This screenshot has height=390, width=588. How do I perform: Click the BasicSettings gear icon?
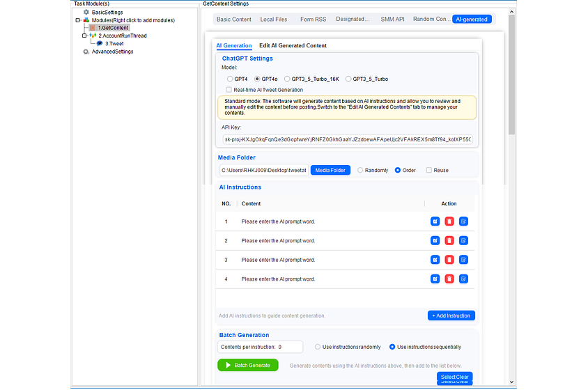click(x=86, y=12)
